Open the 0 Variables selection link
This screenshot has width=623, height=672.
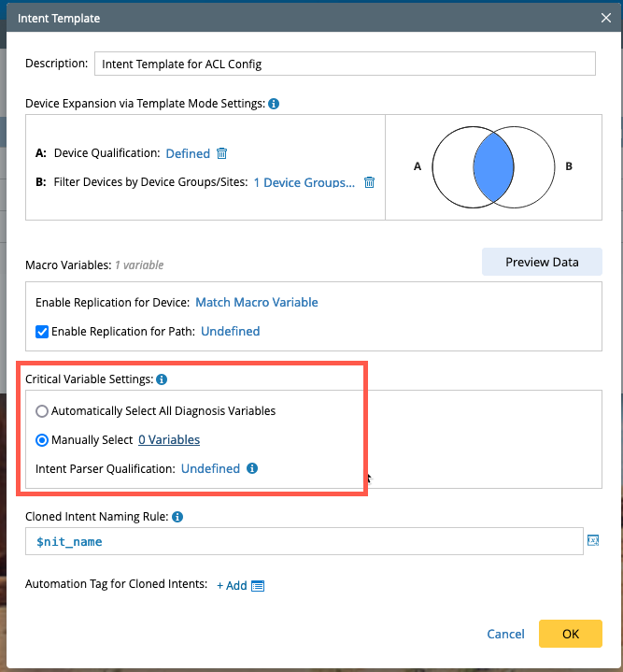[x=169, y=439]
